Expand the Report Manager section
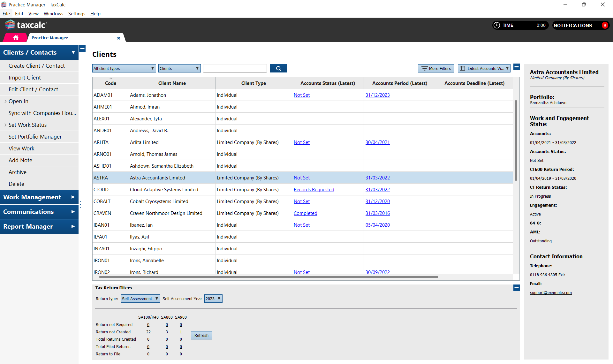The image size is (613, 364). coord(39,226)
